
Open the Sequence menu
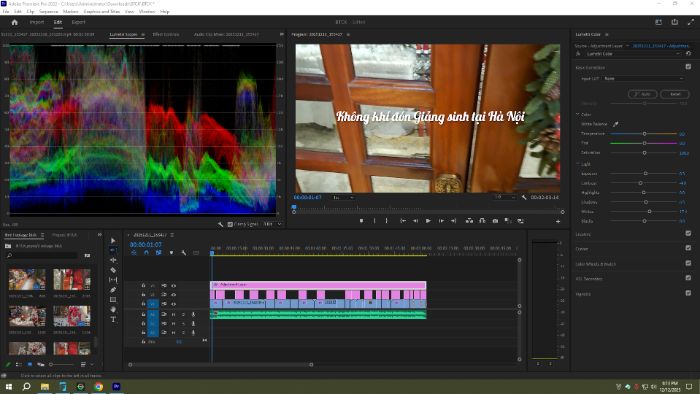48,11
